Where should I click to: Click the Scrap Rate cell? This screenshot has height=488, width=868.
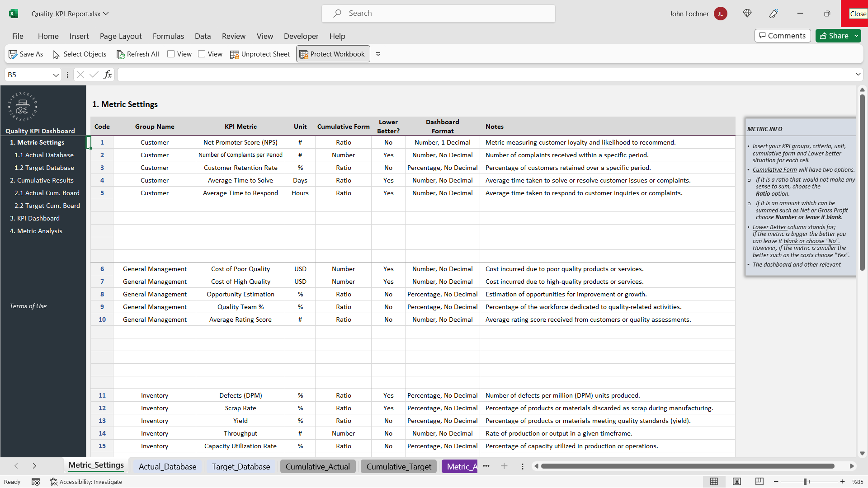(x=241, y=408)
